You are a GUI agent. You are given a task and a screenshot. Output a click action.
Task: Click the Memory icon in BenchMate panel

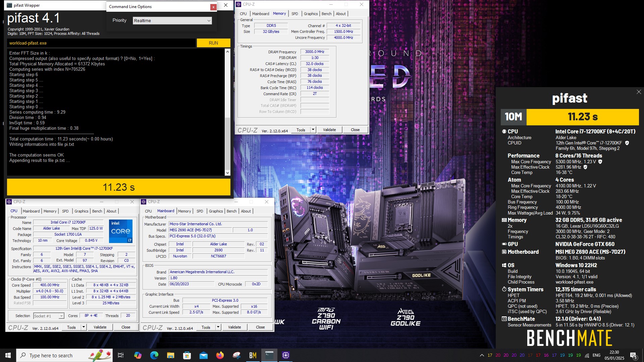[x=504, y=220]
